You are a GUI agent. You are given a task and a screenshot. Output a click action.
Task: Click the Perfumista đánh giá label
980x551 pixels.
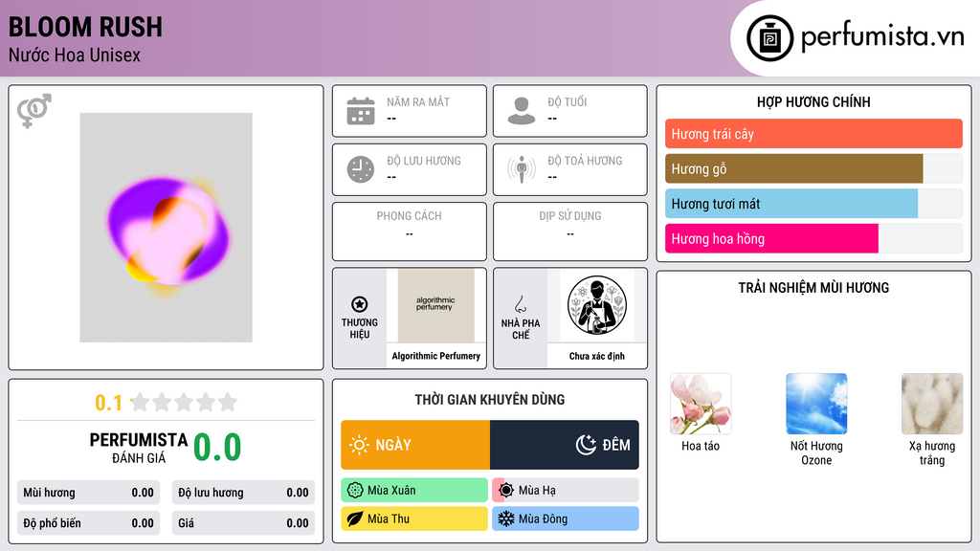[139, 448]
